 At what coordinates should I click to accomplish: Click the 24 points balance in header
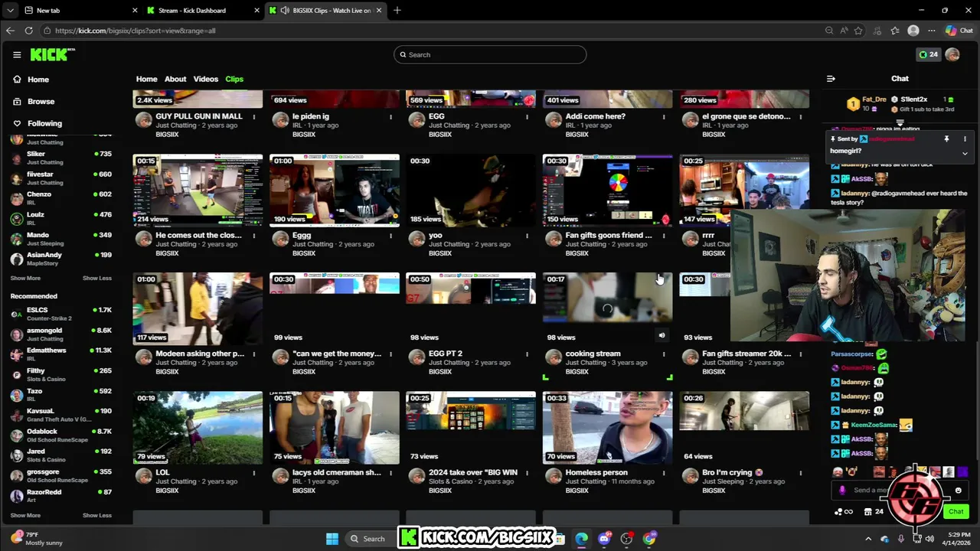tap(928, 54)
